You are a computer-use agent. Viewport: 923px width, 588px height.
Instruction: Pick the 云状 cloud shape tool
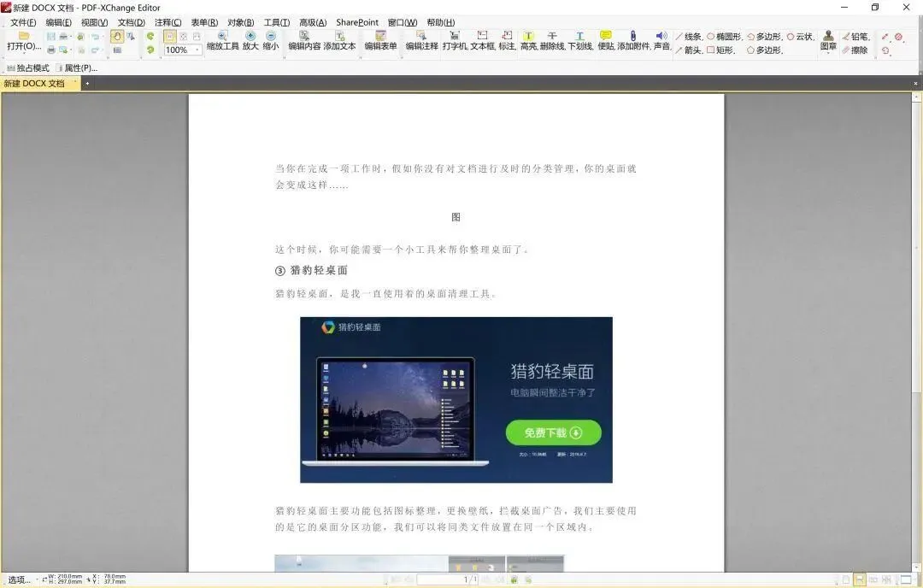point(801,37)
